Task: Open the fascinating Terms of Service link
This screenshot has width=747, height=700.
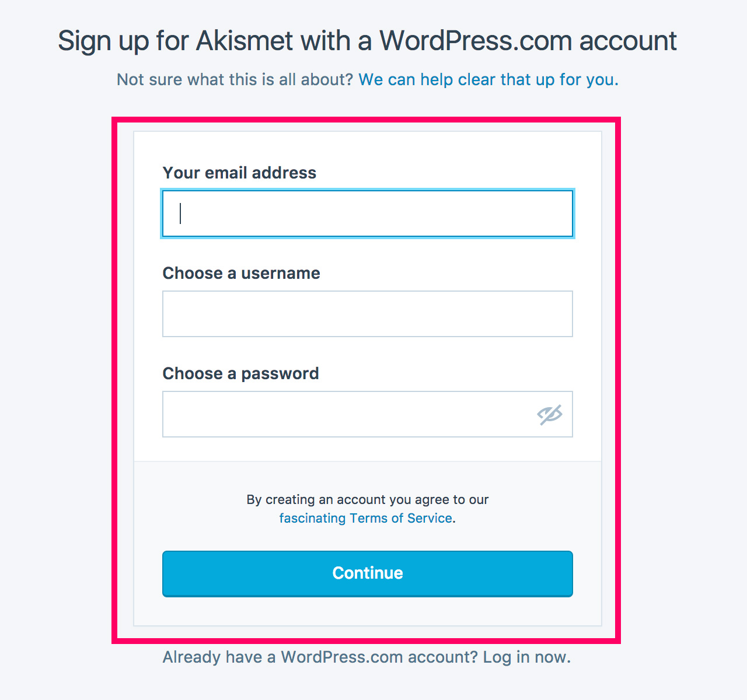Action: click(x=366, y=518)
